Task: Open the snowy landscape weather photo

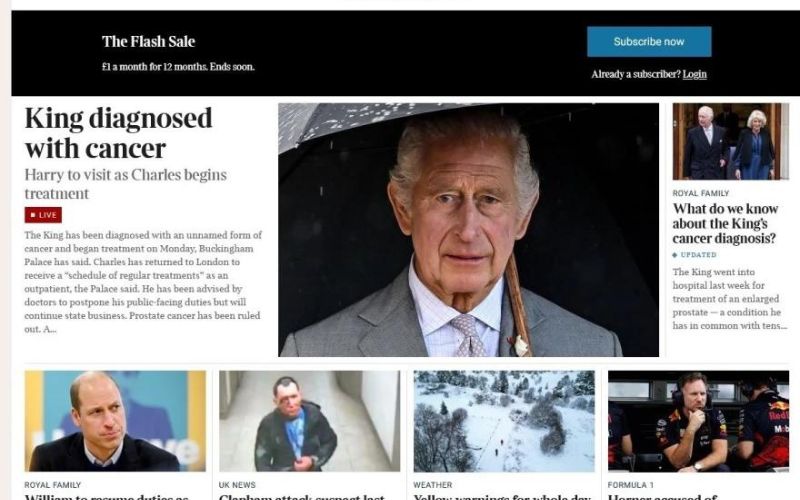Action: click(504, 421)
